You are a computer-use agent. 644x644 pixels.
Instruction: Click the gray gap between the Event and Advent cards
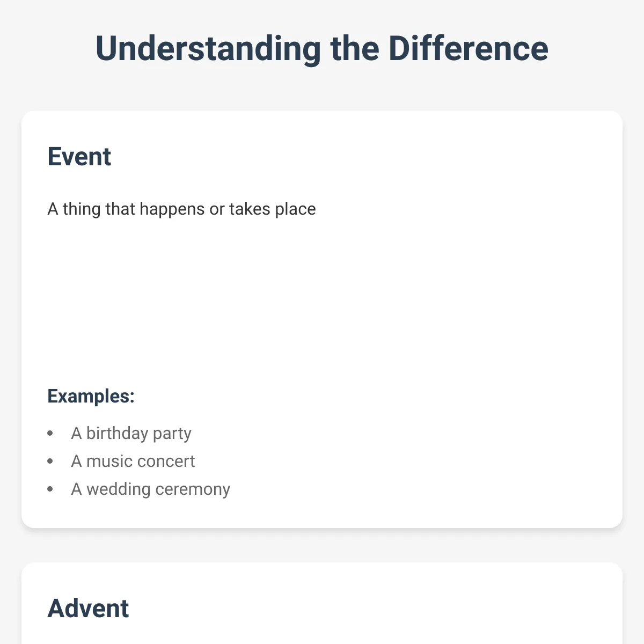322,545
